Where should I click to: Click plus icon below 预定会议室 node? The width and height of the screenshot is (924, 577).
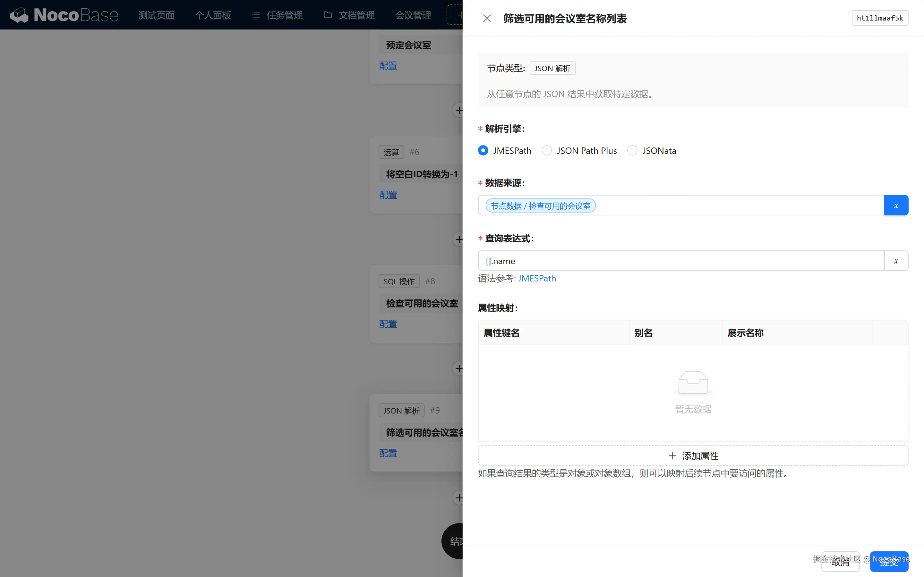[458, 111]
